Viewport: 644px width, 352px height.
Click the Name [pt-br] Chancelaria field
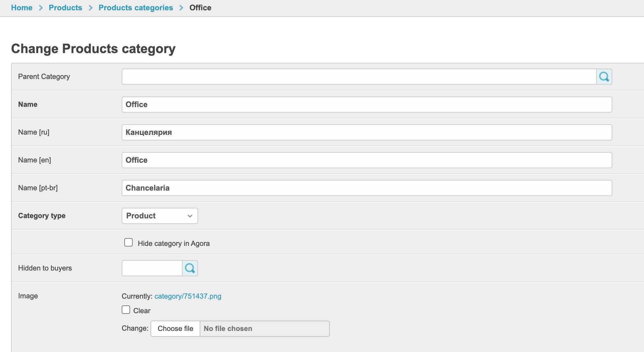pyautogui.click(x=366, y=188)
